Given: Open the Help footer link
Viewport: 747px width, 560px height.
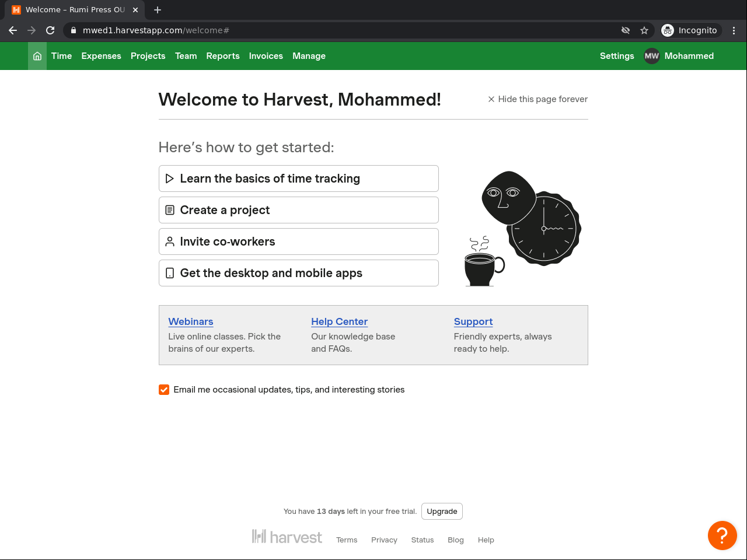Looking at the screenshot, I should click(x=486, y=540).
